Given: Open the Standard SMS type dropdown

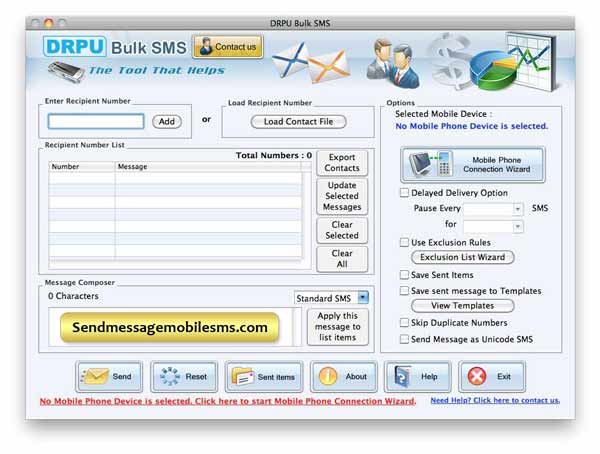Looking at the screenshot, I should (x=331, y=298).
